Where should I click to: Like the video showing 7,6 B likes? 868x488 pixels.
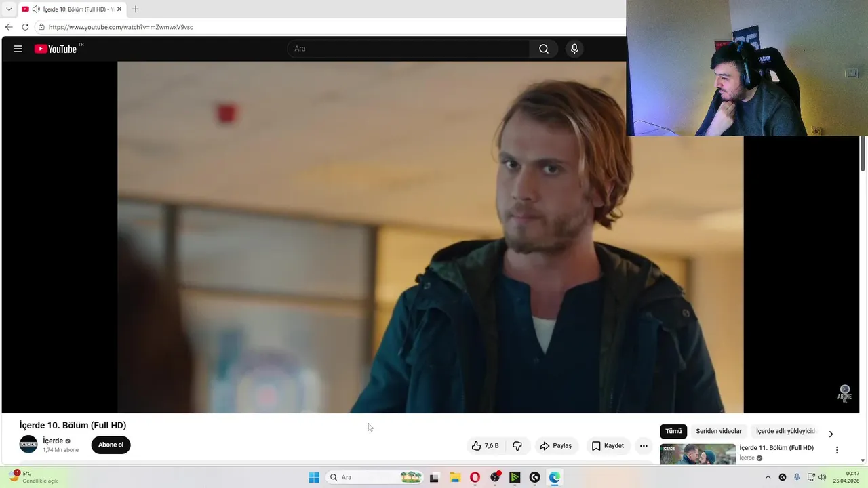tap(486, 446)
